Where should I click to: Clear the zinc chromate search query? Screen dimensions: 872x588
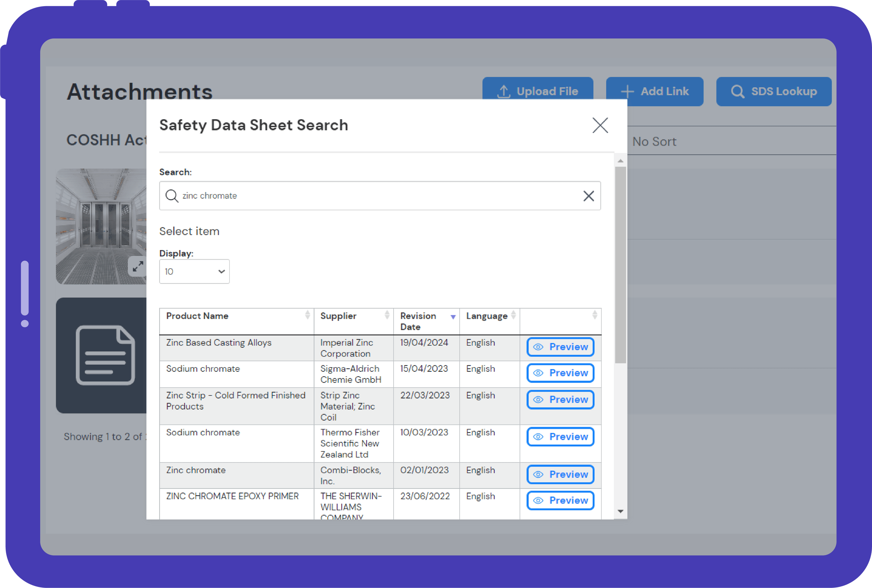point(588,195)
